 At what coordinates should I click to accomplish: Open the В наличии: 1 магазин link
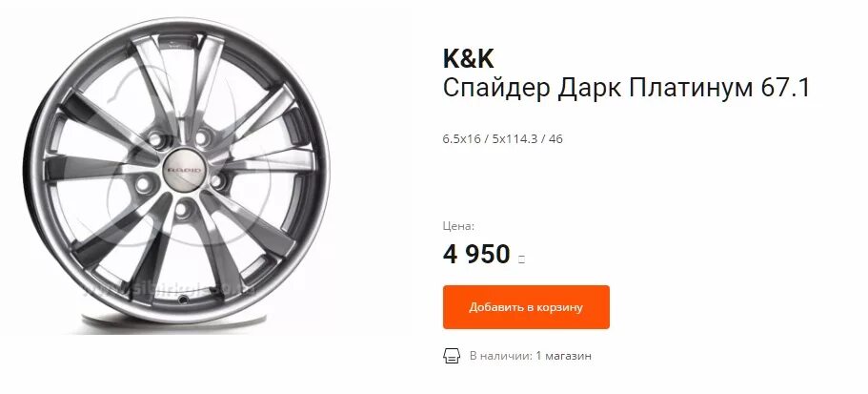(x=531, y=356)
